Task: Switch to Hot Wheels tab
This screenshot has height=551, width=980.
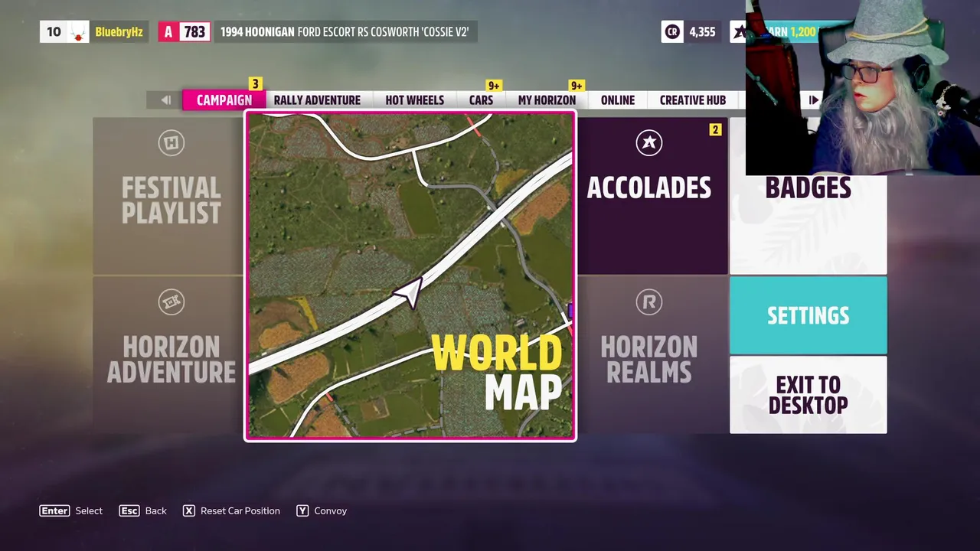Action: tap(414, 100)
